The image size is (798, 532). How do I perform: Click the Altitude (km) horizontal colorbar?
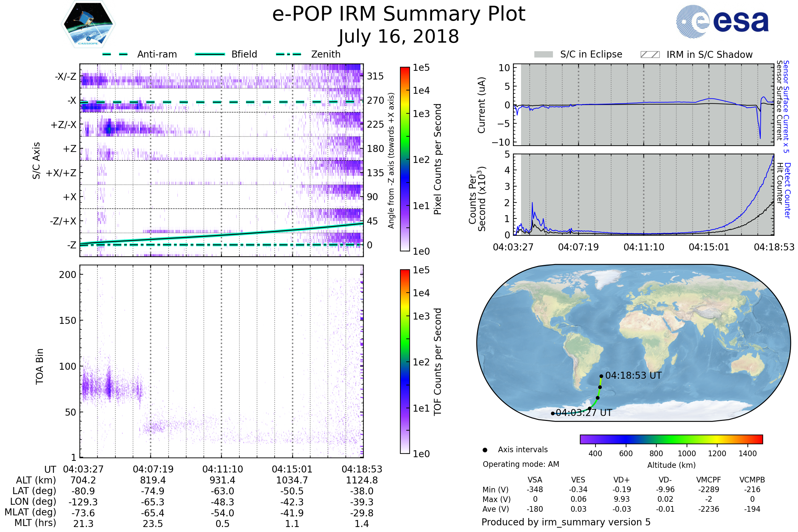click(x=671, y=439)
